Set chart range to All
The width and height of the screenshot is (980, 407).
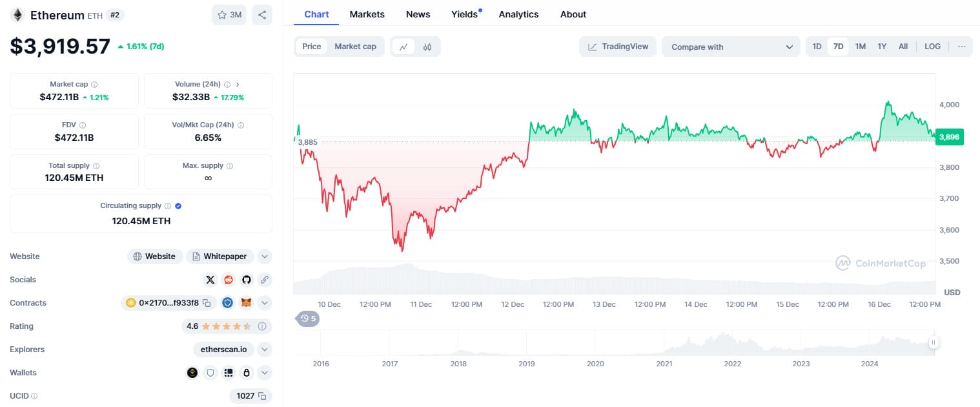point(903,47)
